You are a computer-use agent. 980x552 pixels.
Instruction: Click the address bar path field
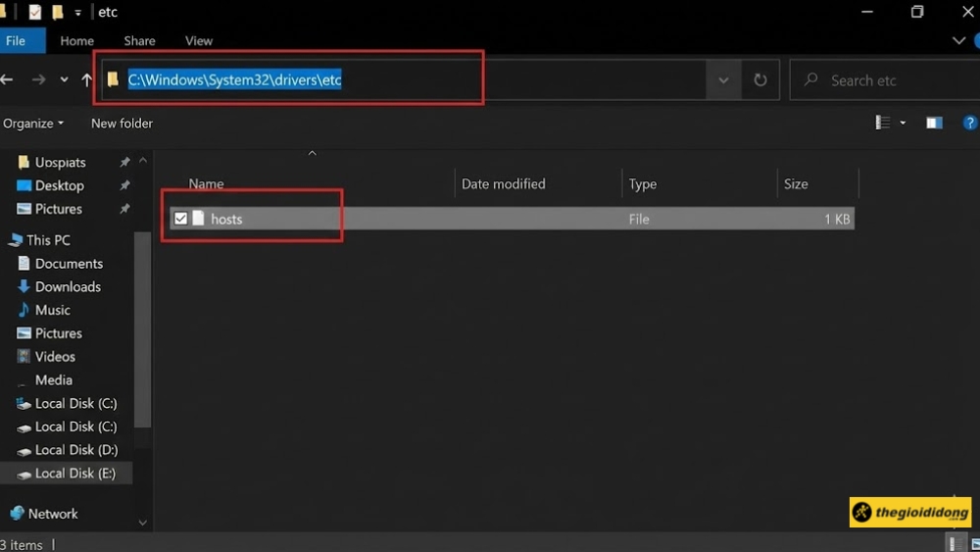point(404,79)
